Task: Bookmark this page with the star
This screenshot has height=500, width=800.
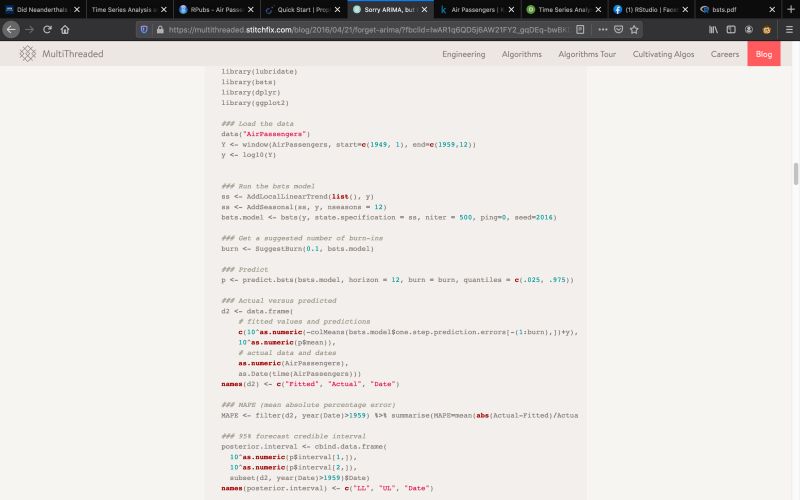Action: (634, 30)
